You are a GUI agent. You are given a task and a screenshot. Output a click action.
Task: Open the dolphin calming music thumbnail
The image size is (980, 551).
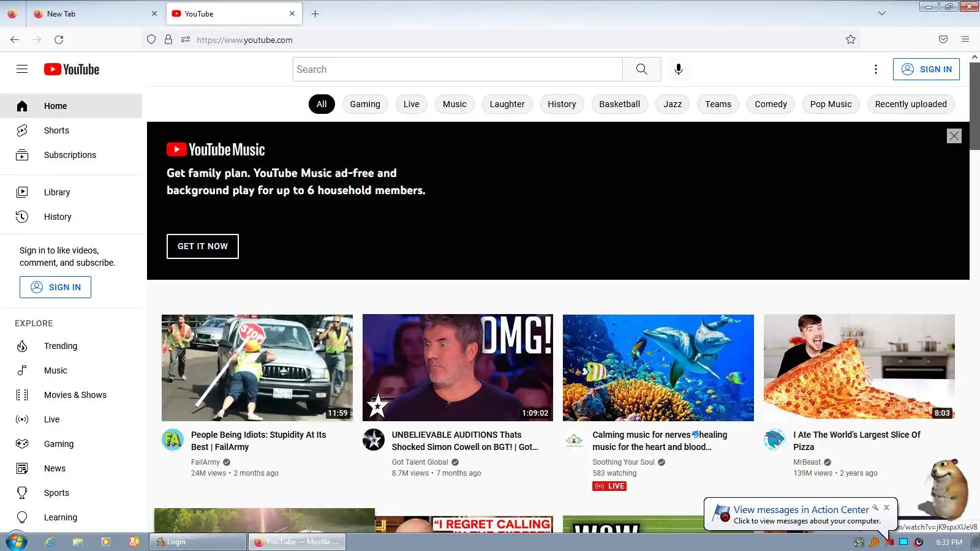click(658, 367)
